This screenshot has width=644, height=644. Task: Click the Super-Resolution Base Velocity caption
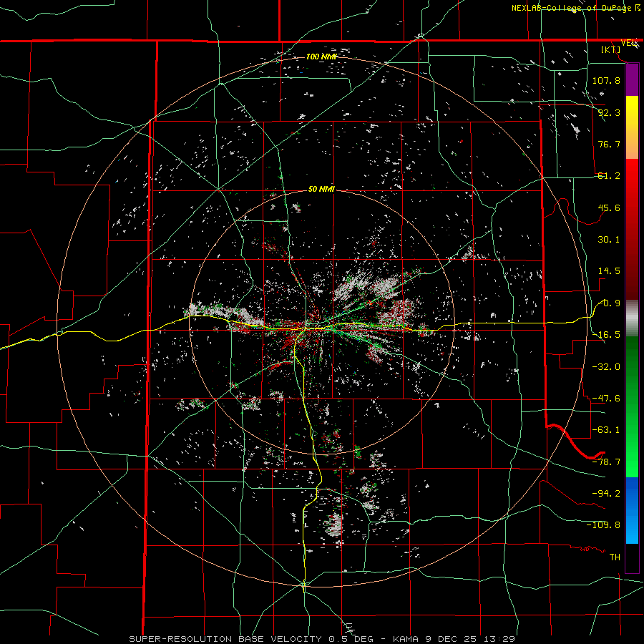tap(322, 639)
